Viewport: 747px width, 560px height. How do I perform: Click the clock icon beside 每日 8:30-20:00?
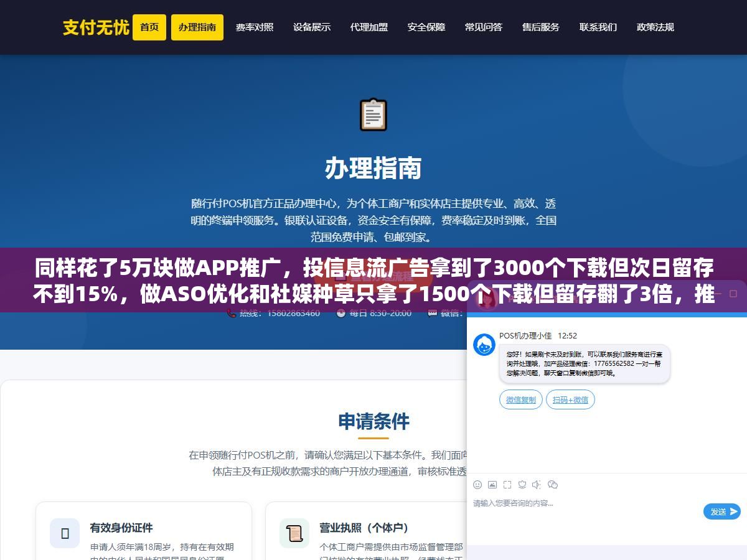[x=341, y=313]
